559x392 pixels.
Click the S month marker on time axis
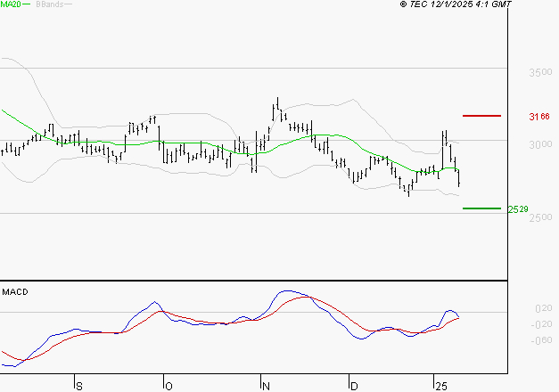coord(78,385)
